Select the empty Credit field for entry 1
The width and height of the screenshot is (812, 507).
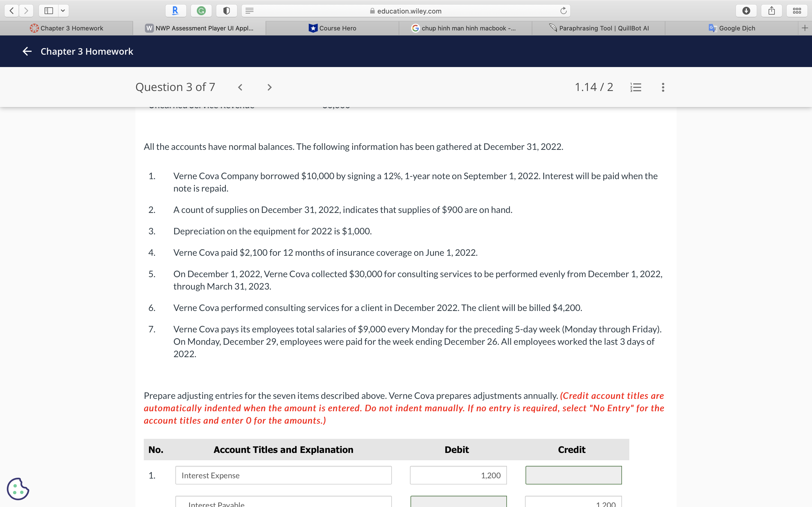click(573, 475)
